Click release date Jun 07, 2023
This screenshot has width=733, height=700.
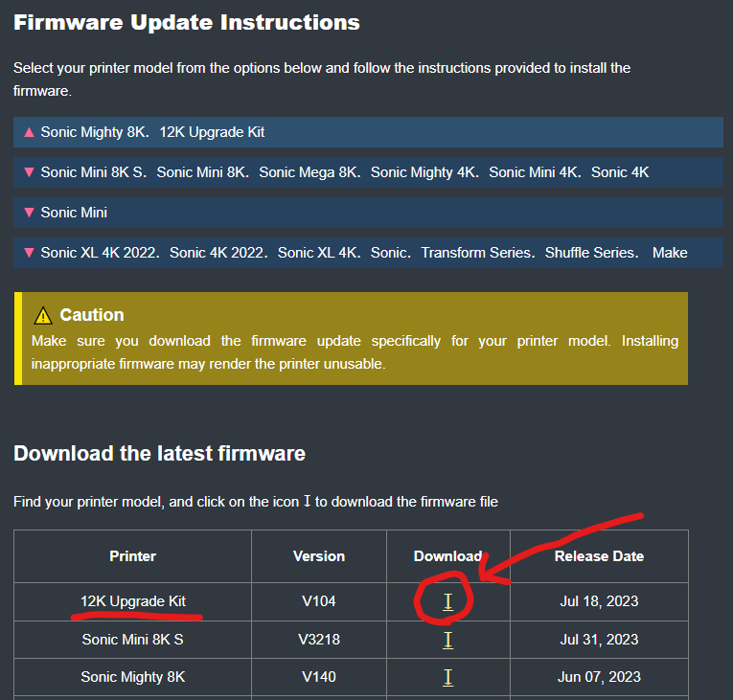pyautogui.click(x=599, y=677)
